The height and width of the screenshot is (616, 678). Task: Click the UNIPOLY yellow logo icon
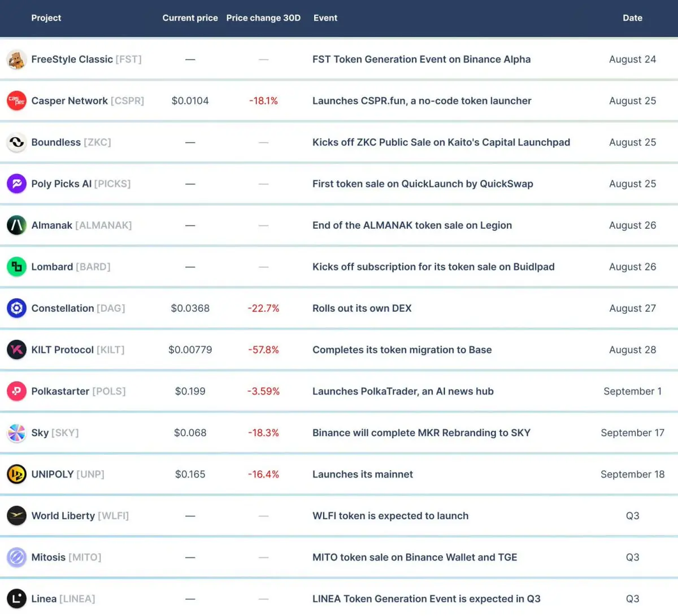point(16,474)
